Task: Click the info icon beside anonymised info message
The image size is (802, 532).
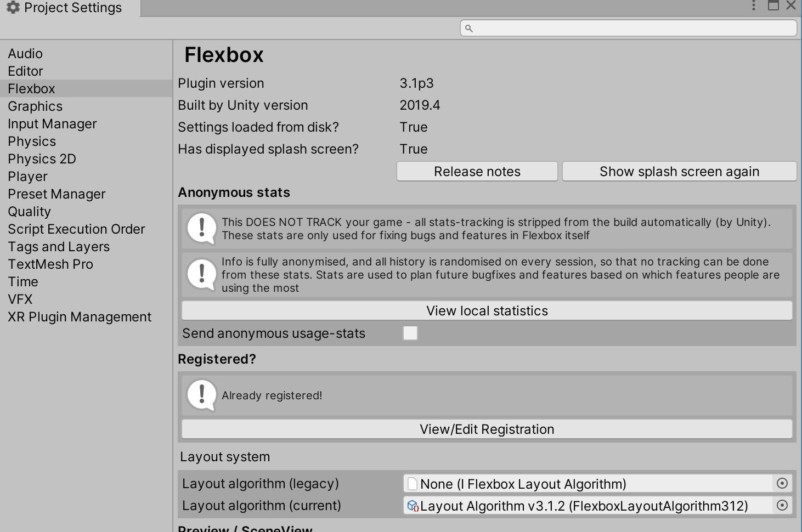Action: [201, 274]
